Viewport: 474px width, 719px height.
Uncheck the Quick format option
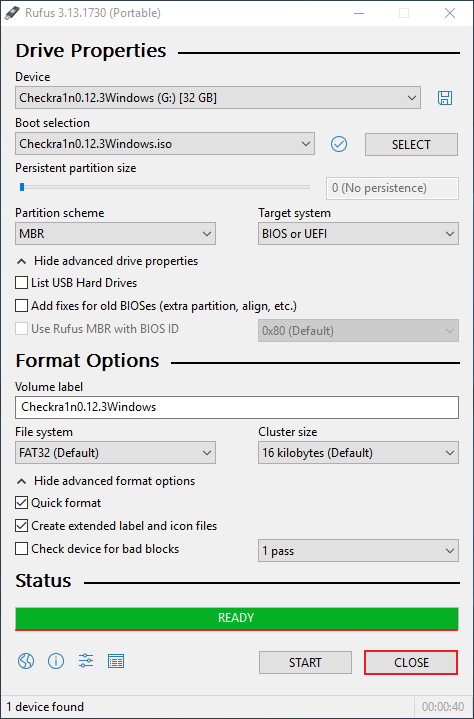click(22, 503)
